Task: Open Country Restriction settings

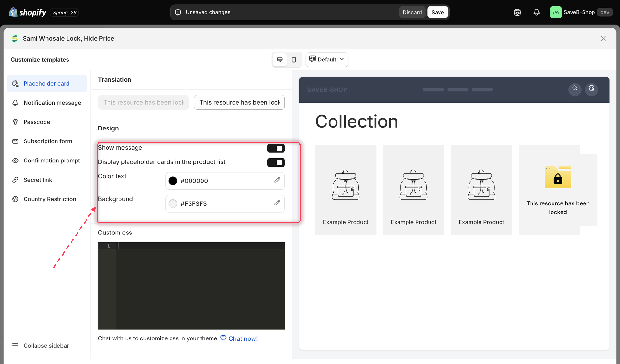Action: (x=47, y=199)
